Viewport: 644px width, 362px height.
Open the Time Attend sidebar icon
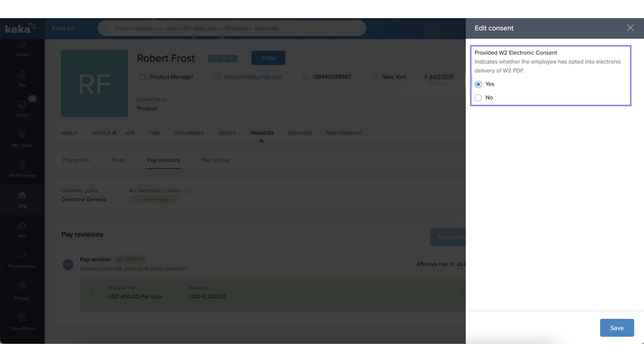coord(22,322)
